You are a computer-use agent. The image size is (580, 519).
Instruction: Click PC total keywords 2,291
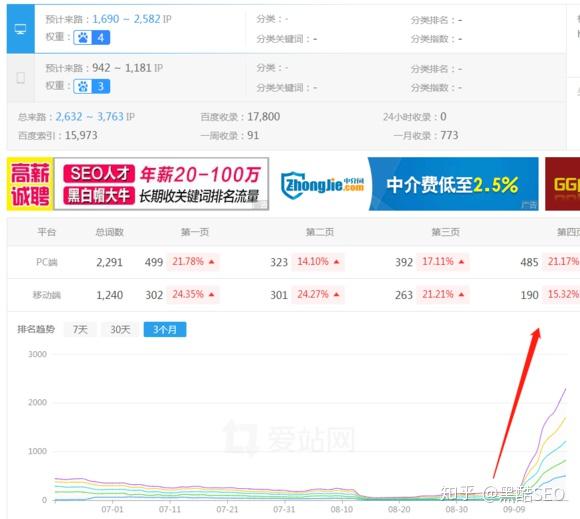[x=109, y=262]
